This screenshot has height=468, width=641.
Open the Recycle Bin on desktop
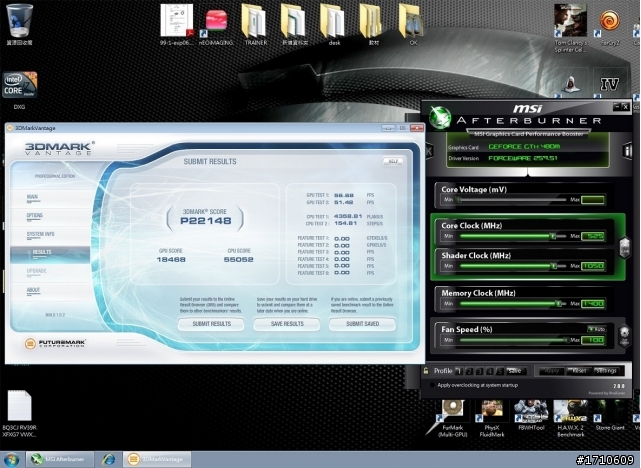[x=19, y=24]
